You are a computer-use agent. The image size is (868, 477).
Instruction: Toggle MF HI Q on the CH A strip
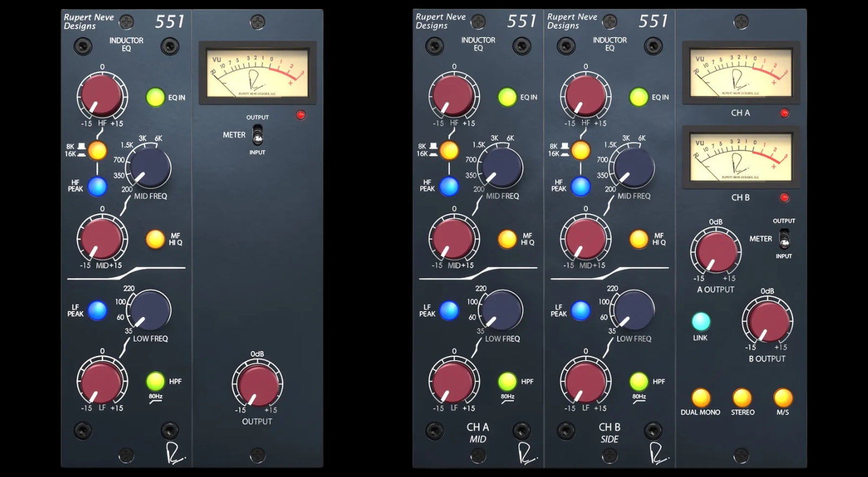click(x=507, y=239)
